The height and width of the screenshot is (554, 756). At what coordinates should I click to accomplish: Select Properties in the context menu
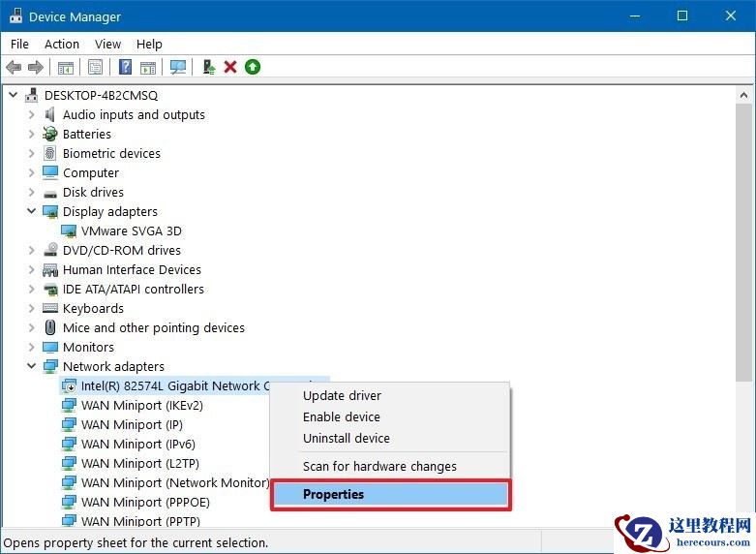pyautogui.click(x=390, y=494)
